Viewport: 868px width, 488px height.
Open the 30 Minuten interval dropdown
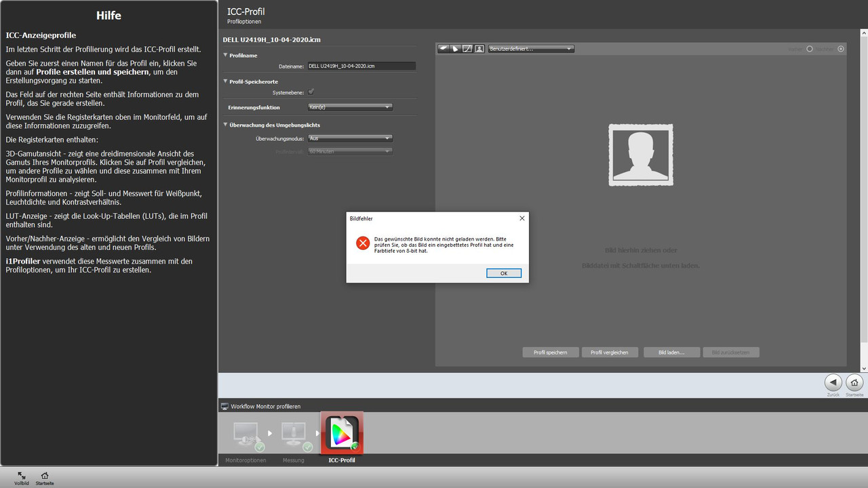(x=350, y=151)
